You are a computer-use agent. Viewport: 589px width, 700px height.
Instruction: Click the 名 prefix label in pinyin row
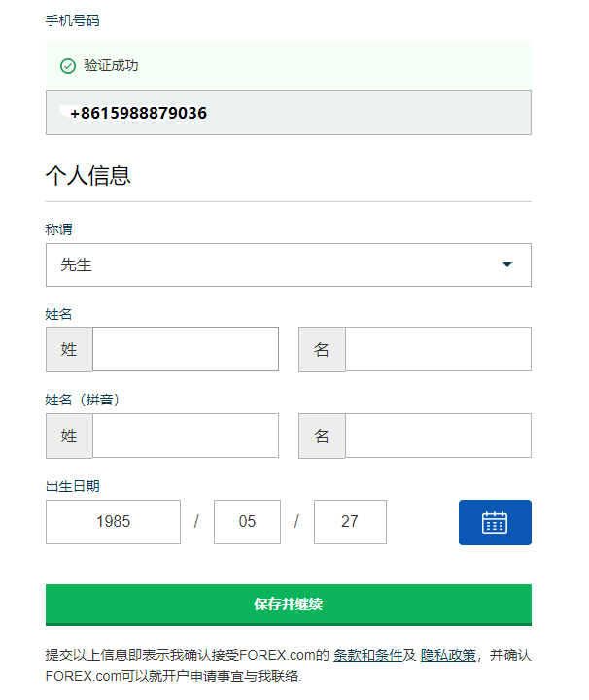click(x=322, y=436)
